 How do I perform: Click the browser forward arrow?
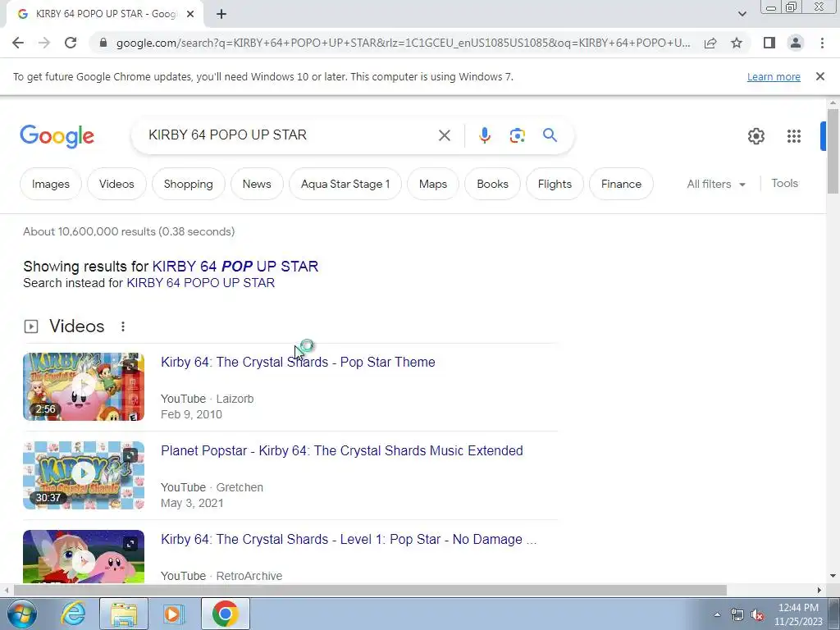(44, 43)
